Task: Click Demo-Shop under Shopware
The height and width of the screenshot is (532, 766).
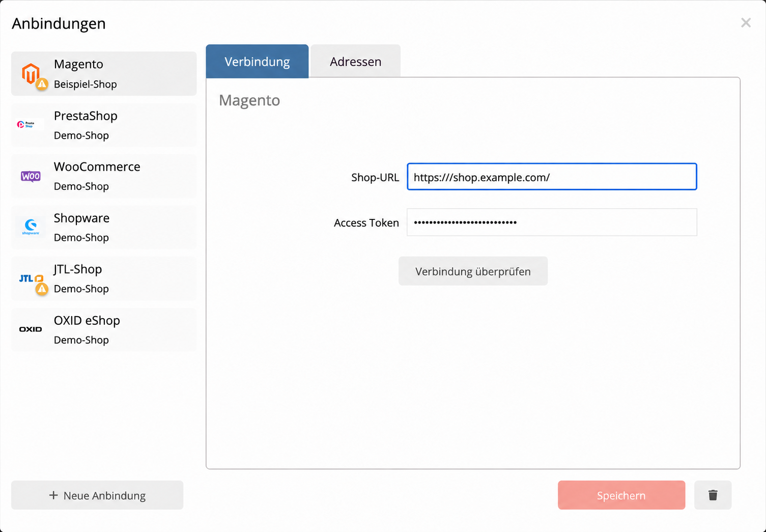Action: [x=81, y=238]
